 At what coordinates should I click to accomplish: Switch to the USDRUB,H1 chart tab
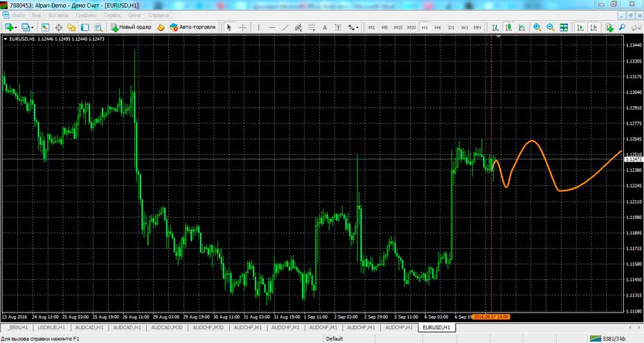click(x=52, y=327)
